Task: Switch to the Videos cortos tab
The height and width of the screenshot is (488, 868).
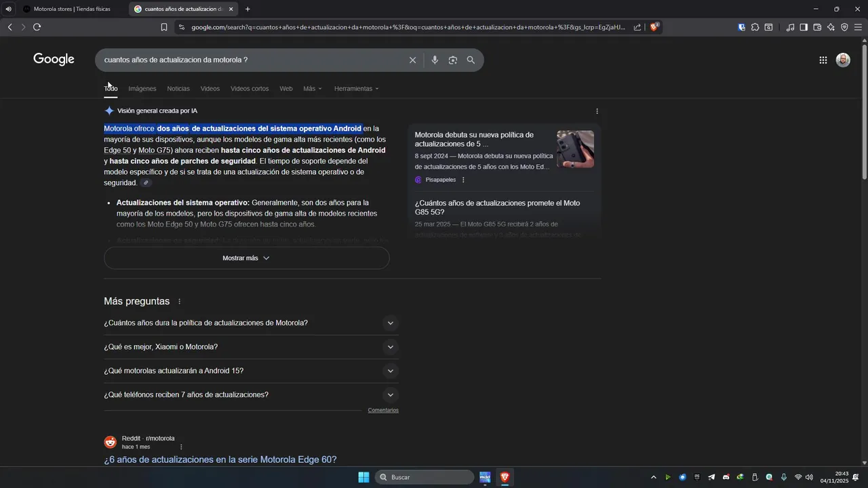Action: [250, 89]
